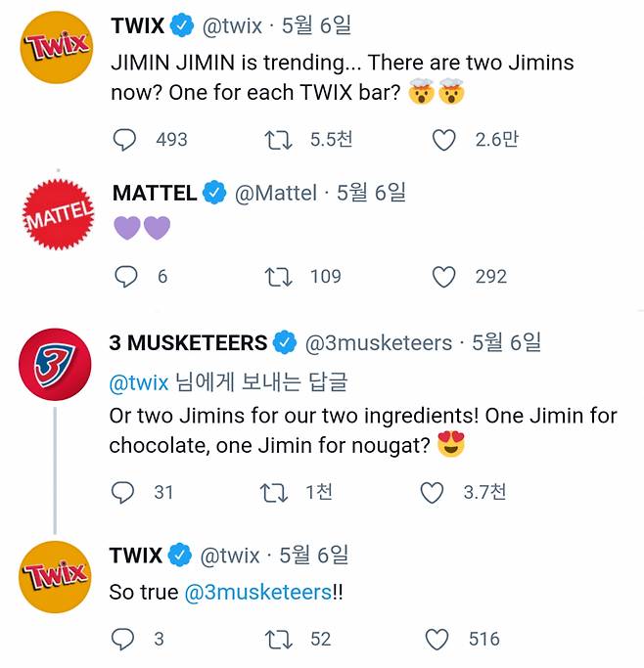This screenshot has width=644, height=668.
Task: Like TWIX's "So true" tweet
Action: point(437,639)
